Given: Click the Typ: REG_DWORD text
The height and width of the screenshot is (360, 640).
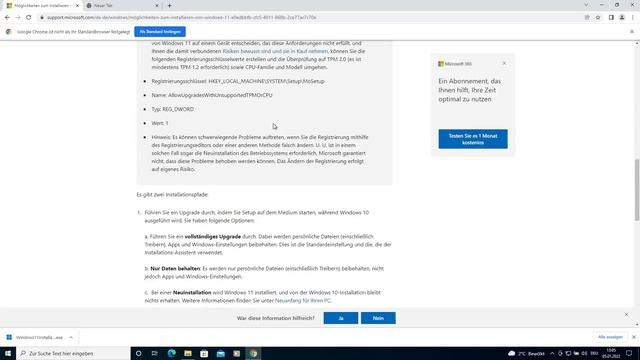Looking at the screenshot, I should click(173, 109).
